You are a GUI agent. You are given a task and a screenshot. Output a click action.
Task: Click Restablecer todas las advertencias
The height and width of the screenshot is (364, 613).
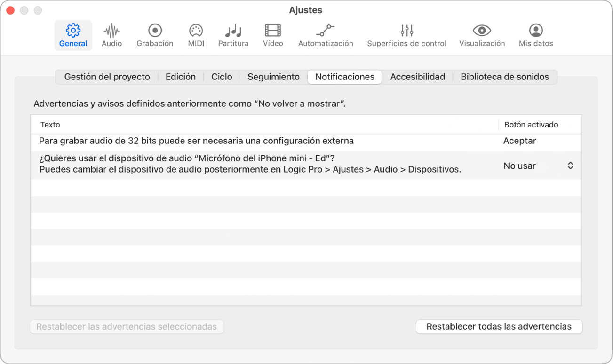click(499, 326)
